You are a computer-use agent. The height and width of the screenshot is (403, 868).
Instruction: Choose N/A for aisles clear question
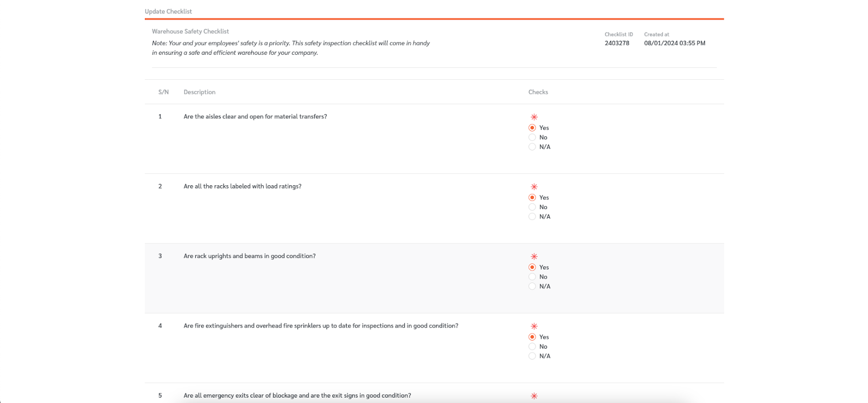(532, 147)
